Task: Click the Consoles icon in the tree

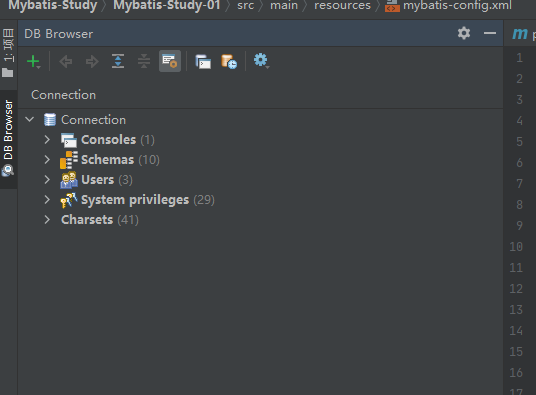Action: [69, 140]
